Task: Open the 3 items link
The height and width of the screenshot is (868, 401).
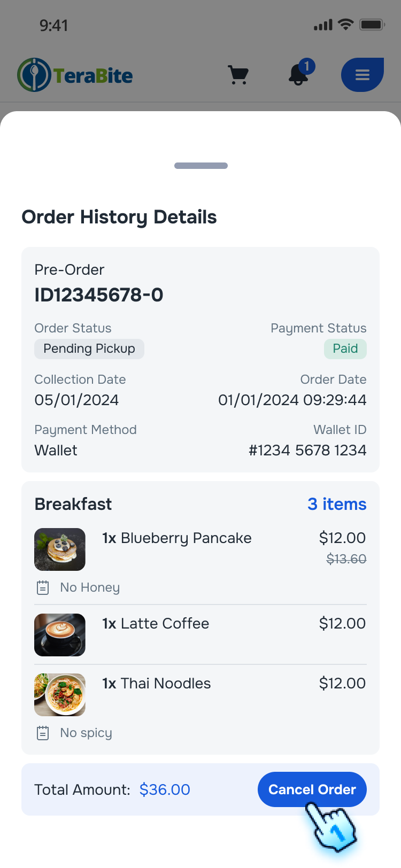Action: click(x=337, y=503)
